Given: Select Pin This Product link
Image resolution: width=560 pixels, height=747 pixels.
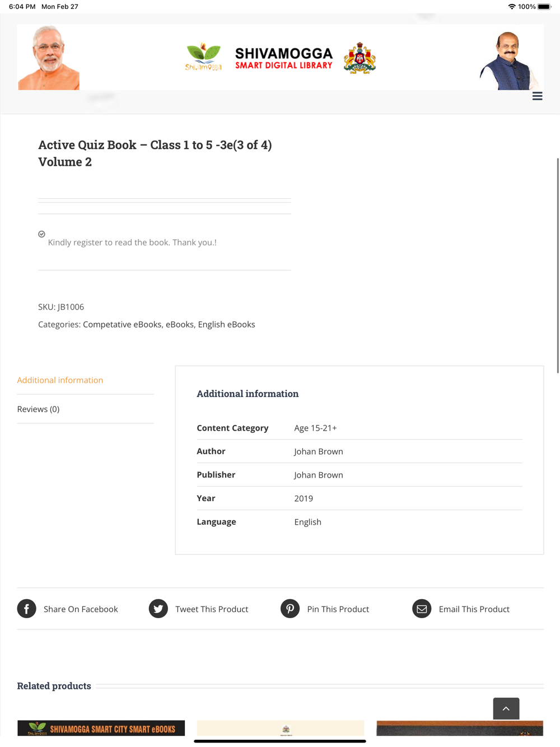Looking at the screenshot, I should tap(338, 609).
